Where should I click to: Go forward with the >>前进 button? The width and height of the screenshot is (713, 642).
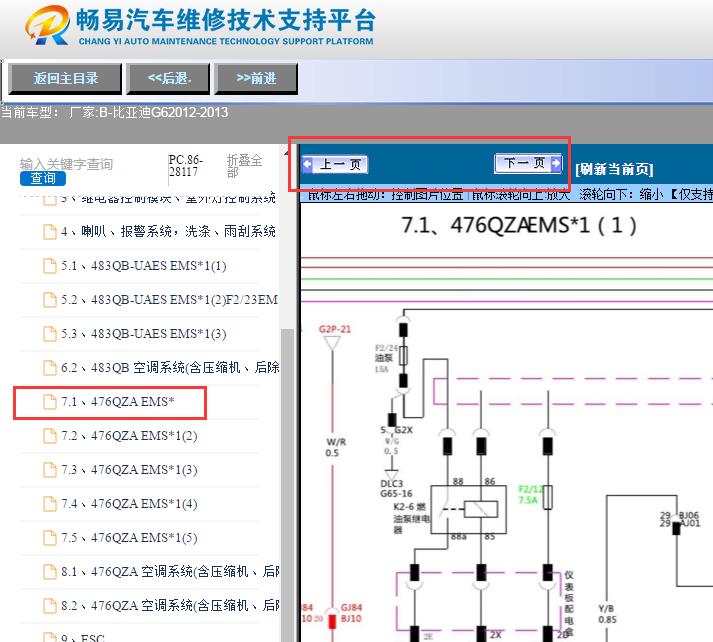click(x=256, y=79)
